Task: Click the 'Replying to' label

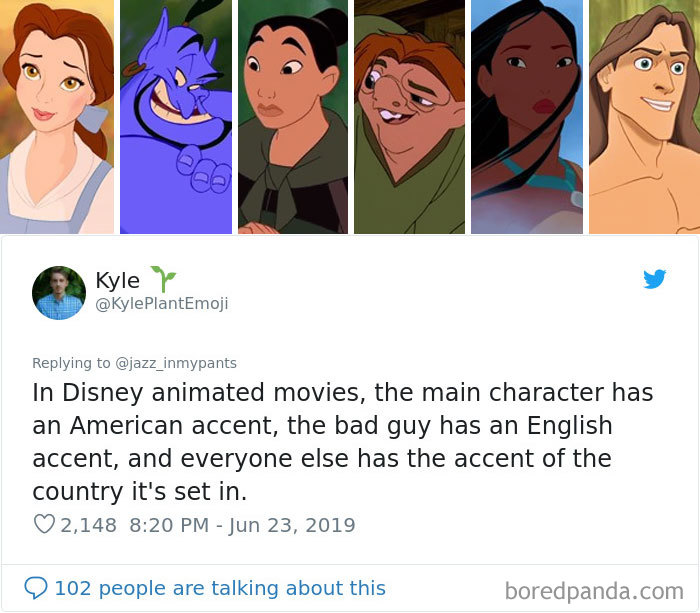Action: 71,363
